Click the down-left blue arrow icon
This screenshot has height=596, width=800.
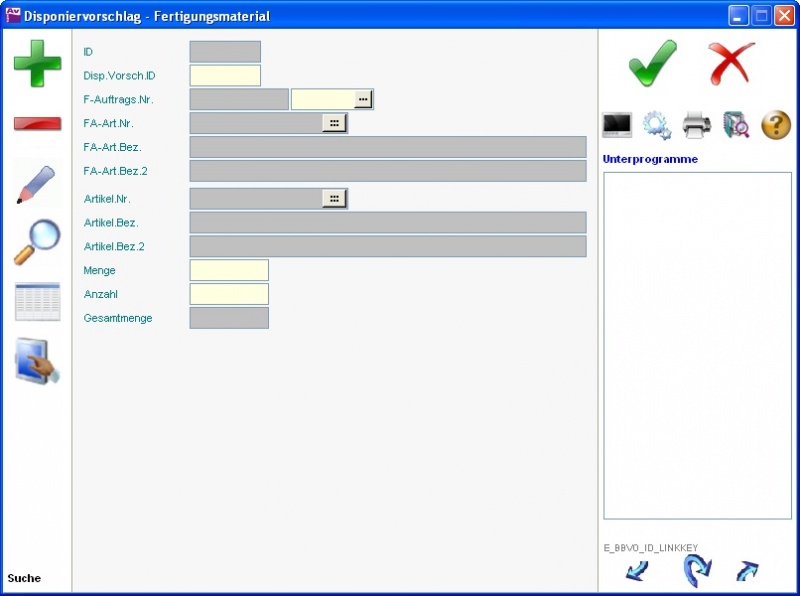coord(637,571)
